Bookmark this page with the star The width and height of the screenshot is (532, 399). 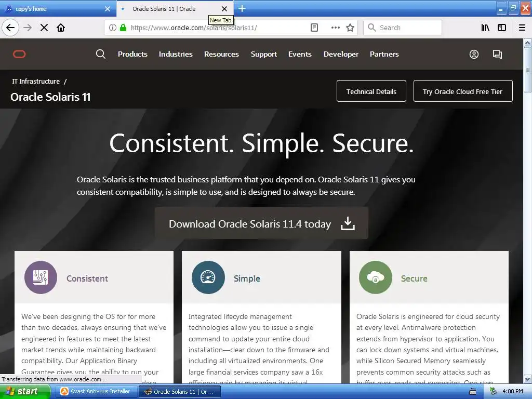(350, 28)
